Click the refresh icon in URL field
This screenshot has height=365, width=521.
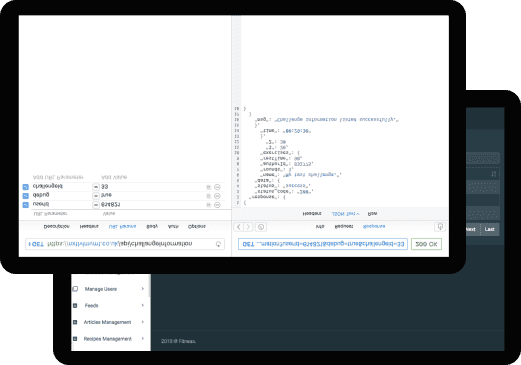[x=218, y=244]
